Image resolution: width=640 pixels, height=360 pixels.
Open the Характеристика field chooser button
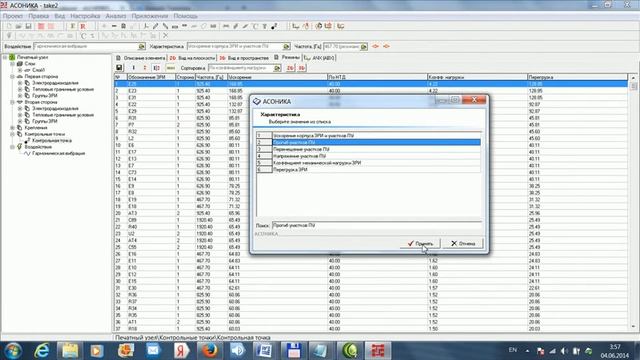click(287, 47)
